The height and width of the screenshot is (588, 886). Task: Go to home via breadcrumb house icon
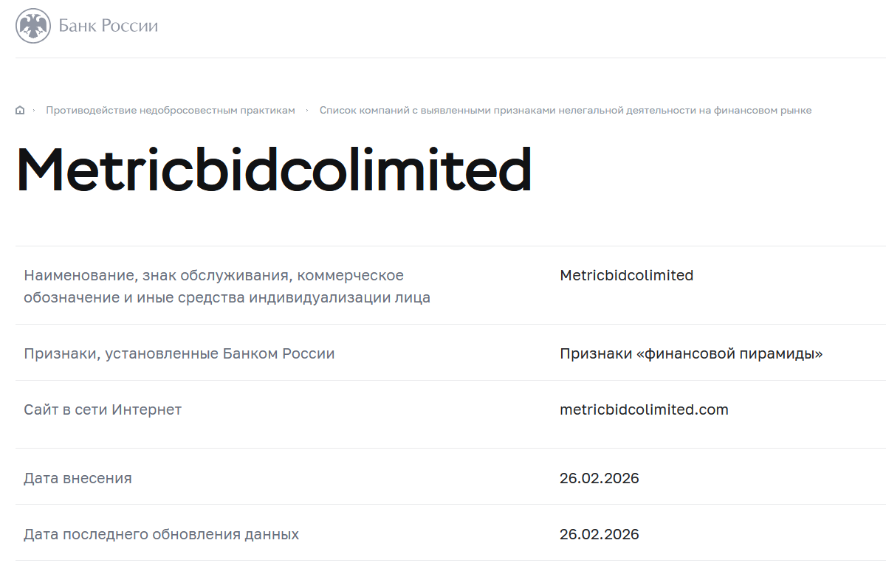point(20,111)
